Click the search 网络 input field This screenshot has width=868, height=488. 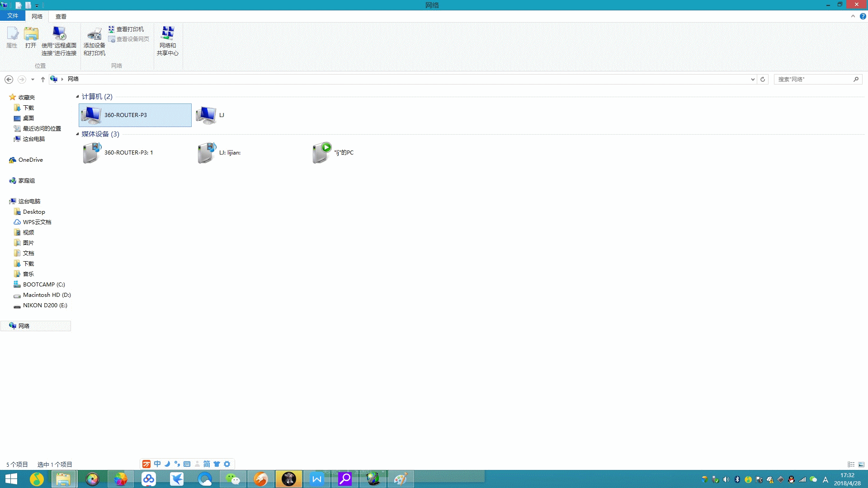814,79
